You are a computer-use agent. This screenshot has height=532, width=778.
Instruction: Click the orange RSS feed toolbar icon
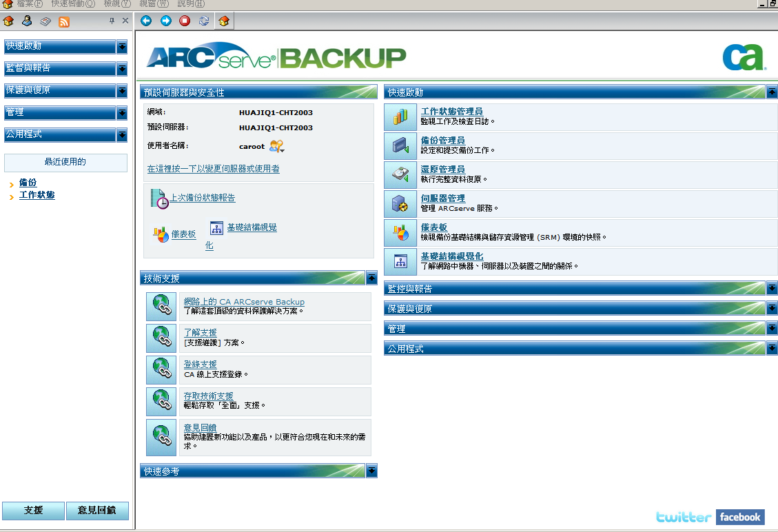click(65, 21)
